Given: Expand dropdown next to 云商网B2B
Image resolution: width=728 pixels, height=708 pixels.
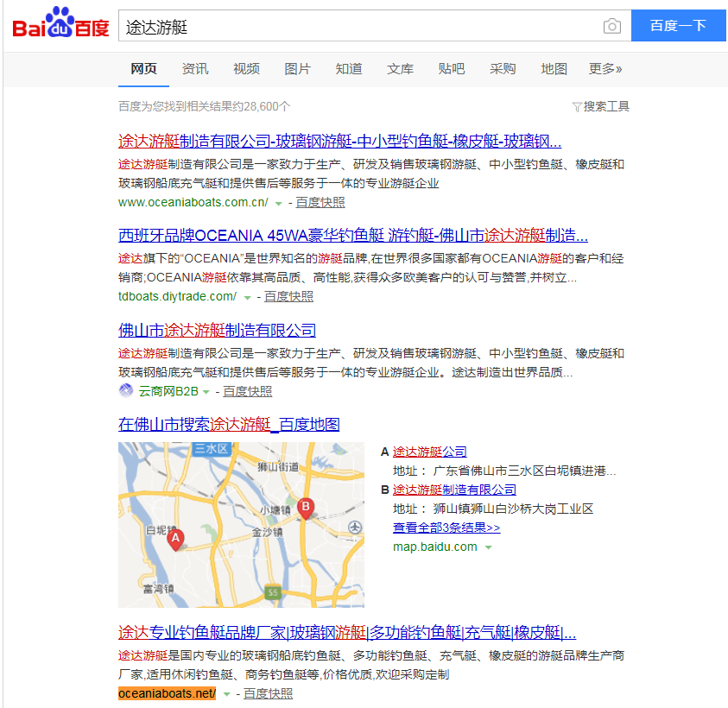Looking at the screenshot, I should 206,392.
